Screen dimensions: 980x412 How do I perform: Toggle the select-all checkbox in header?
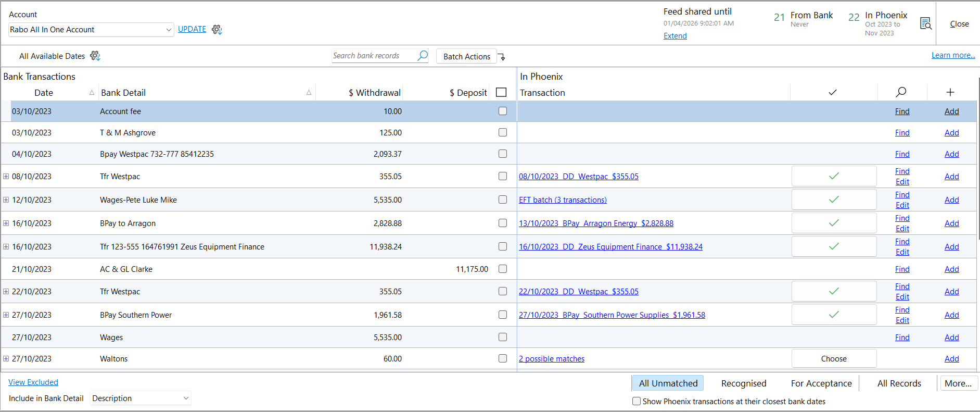click(x=501, y=92)
